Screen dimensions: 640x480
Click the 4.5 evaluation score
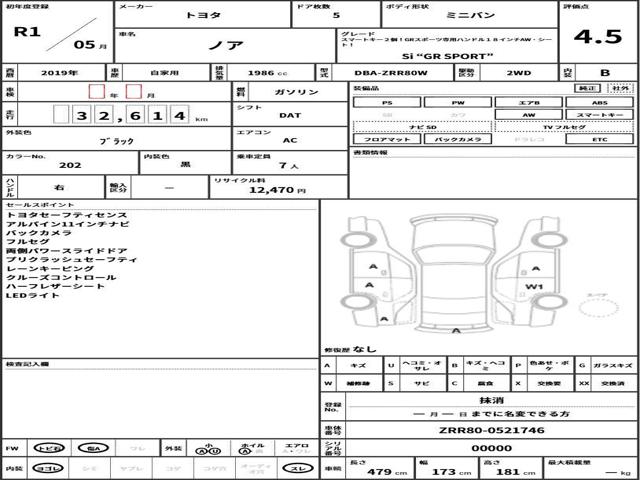coord(598,37)
